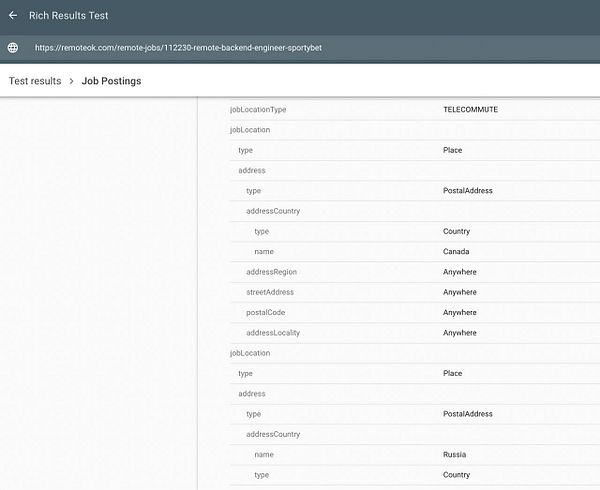Collapse the first addressCountry property
The image size is (600, 490).
273,211
